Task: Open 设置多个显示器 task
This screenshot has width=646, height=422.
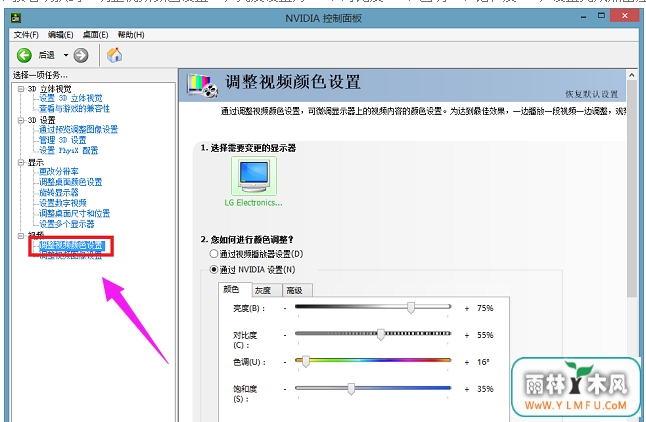Action: click(66, 224)
